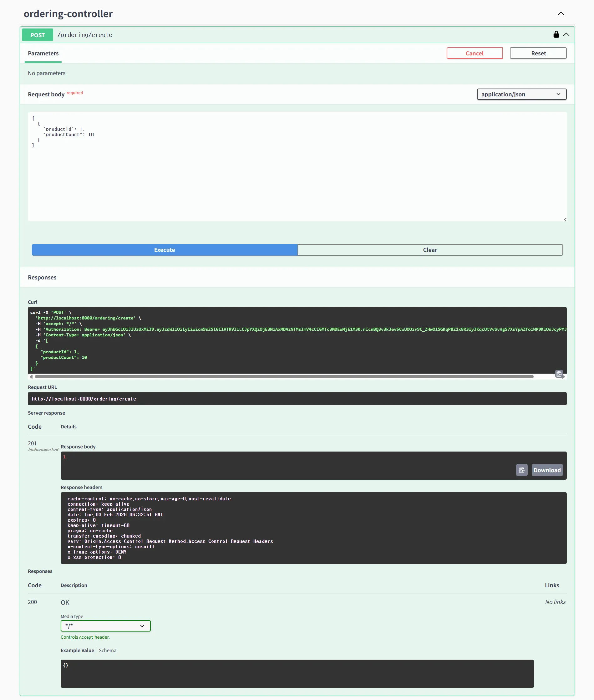594x700 pixels.
Task: Click the example value '{}' block
Action: point(297,673)
